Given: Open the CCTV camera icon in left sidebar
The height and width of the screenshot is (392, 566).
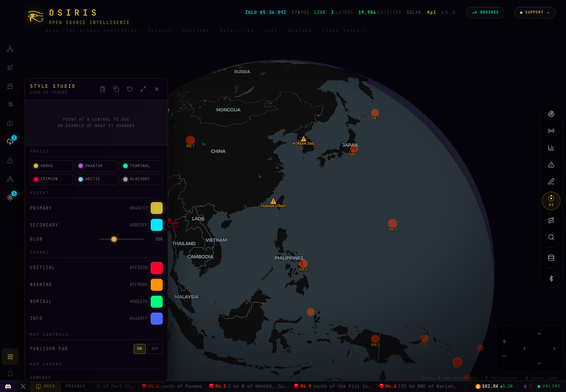Looking at the screenshot, I should tap(10, 123).
